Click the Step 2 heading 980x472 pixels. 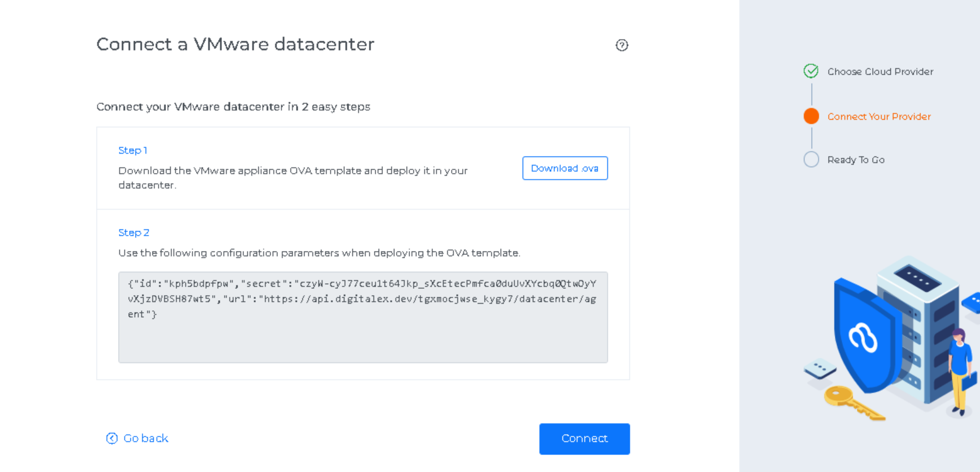(134, 233)
